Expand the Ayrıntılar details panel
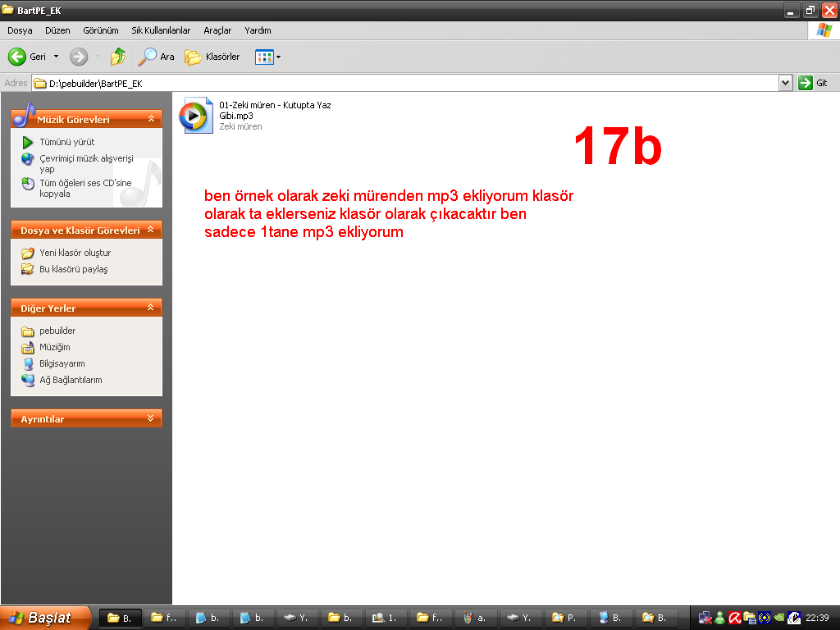 pyautogui.click(x=151, y=418)
